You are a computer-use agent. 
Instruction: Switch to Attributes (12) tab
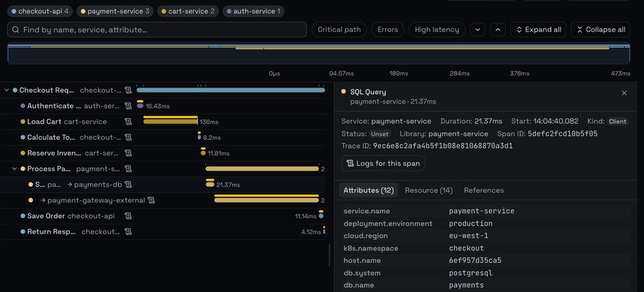pyautogui.click(x=368, y=191)
